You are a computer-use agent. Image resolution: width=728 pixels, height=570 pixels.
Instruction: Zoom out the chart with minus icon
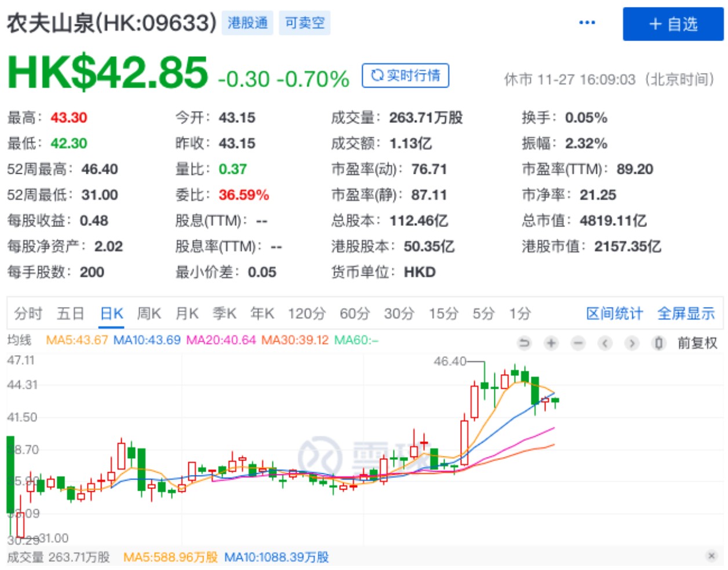[578, 344]
